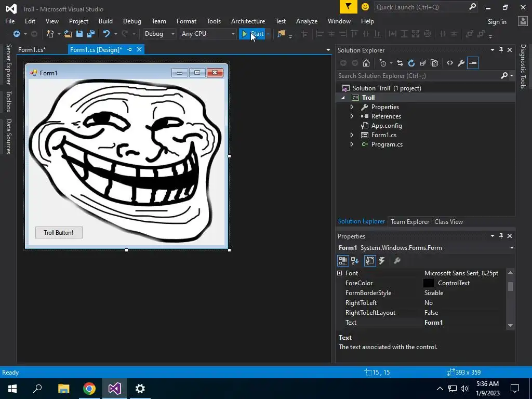
Task: Click the ForeColor black color swatch
Action: (x=429, y=283)
